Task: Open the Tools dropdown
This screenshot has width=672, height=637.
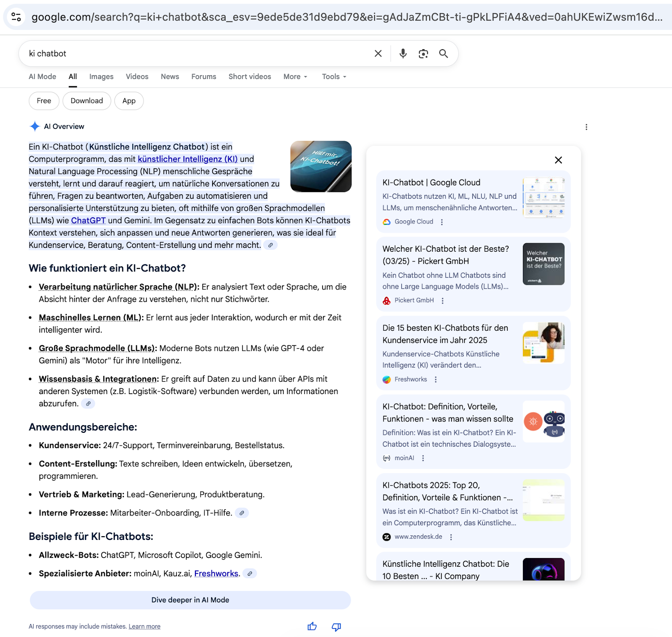Action: click(333, 76)
